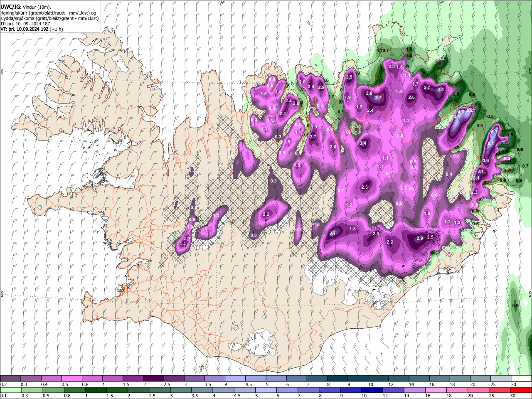Viewport: 532px width, 399px height.
Task: Click upper legend swatch between 3 and 3.5
Action: pyautogui.click(x=194, y=379)
